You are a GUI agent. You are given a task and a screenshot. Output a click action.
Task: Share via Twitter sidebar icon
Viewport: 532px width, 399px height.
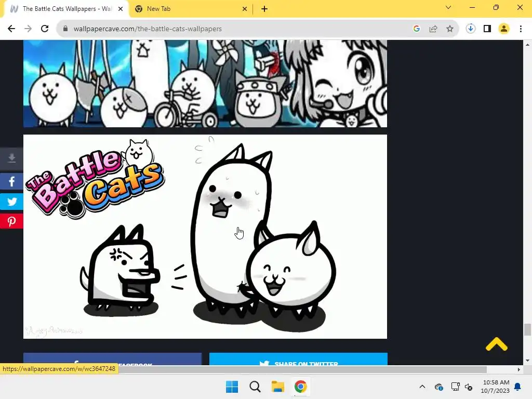11,202
